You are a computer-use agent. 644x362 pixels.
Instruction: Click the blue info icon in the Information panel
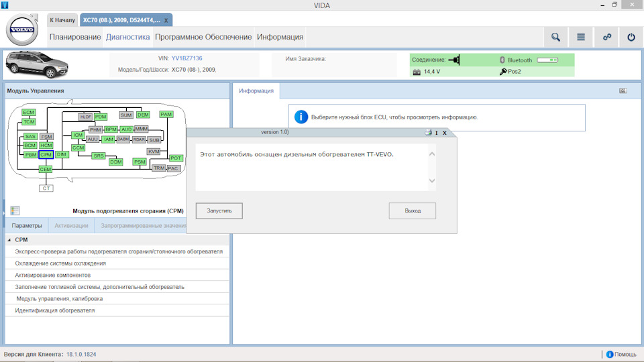tap(301, 117)
